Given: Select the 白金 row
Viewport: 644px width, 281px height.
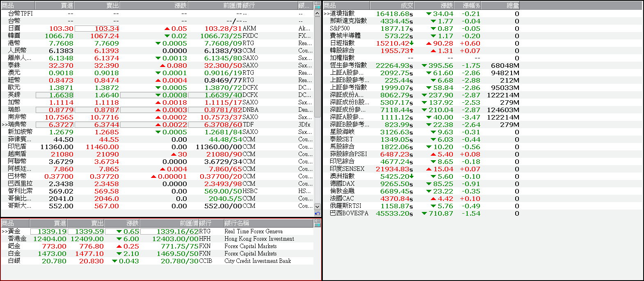Looking at the screenshot, I should coord(157,253).
